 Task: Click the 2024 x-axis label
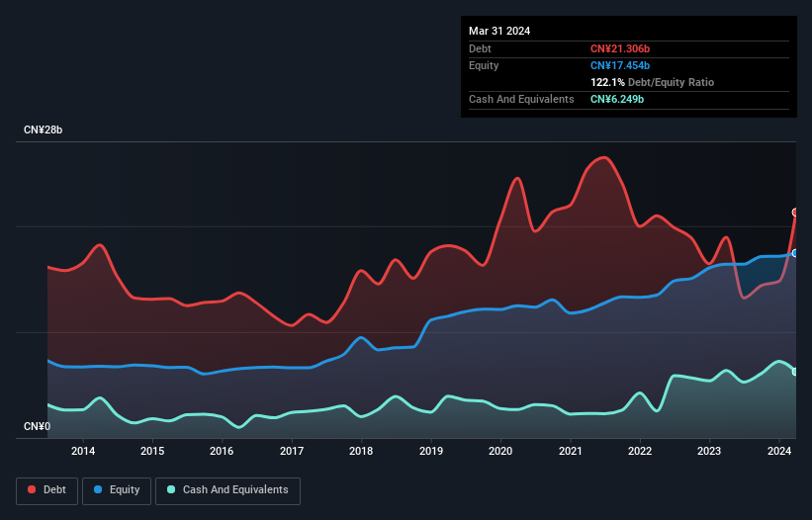tap(778, 451)
